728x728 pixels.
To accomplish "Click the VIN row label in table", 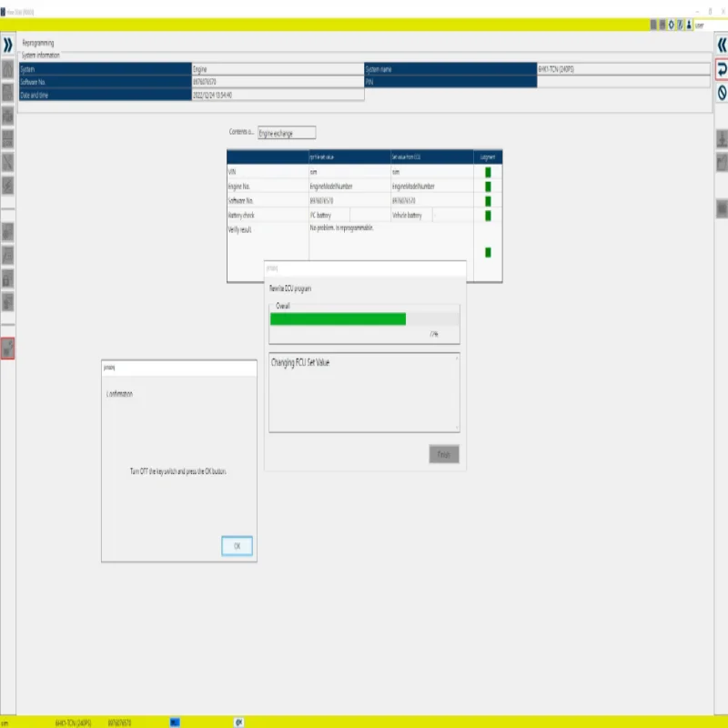I will point(232,172).
